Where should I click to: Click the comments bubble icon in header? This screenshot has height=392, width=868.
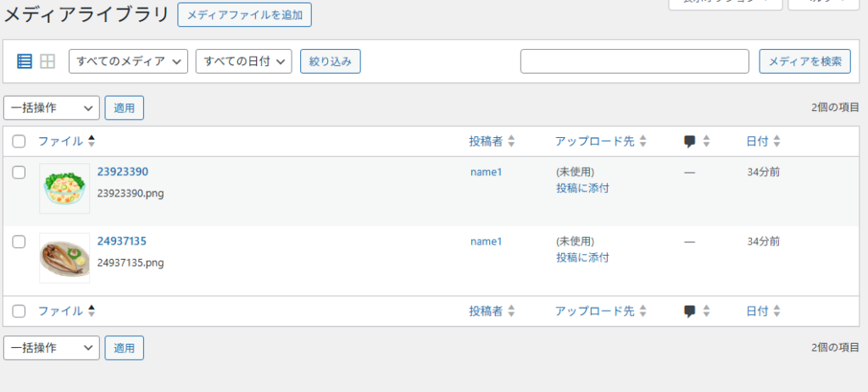(690, 141)
